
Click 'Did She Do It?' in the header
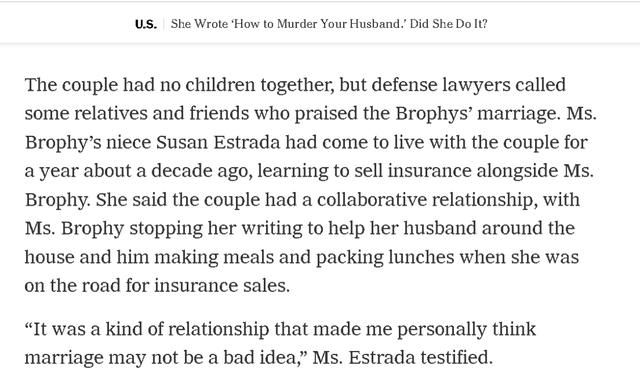[x=449, y=24]
